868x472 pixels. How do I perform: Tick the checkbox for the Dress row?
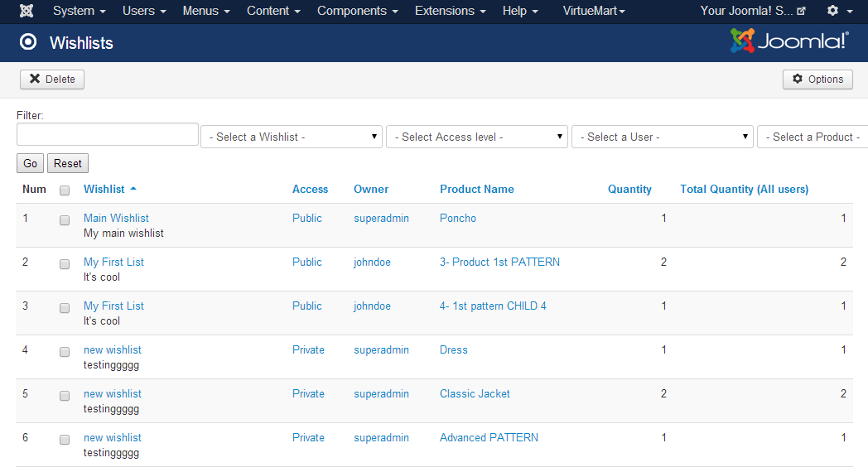pyautogui.click(x=65, y=352)
